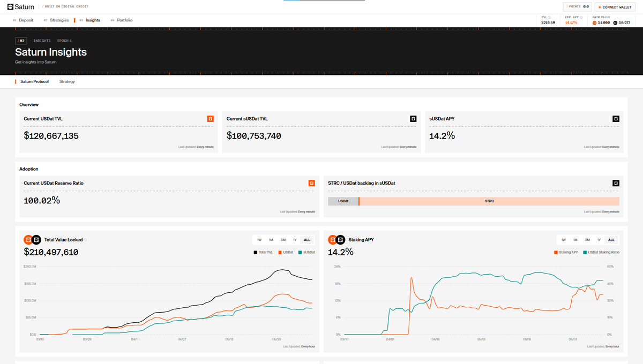Select 1Y range on Staking APY chart
Image resolution: width=643 pixels, height=364 pixels.
point(599,240)
